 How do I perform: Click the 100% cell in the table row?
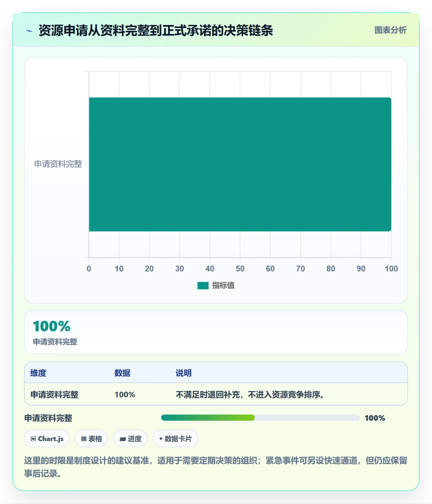tap(125, 395)
